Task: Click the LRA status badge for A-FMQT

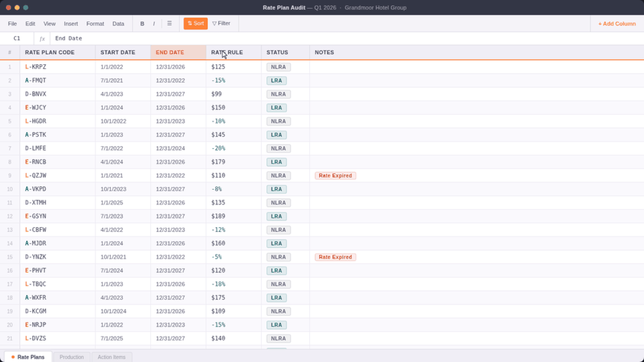Action: tap(276, 80)
